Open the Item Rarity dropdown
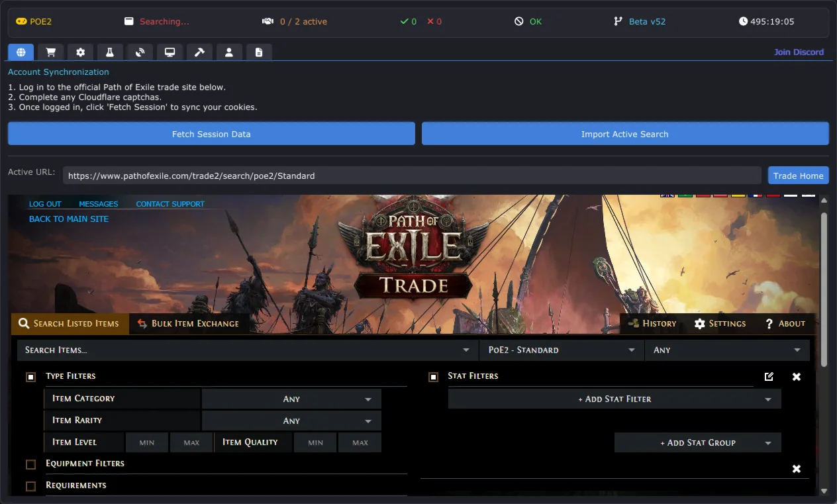 pos(291,421)
